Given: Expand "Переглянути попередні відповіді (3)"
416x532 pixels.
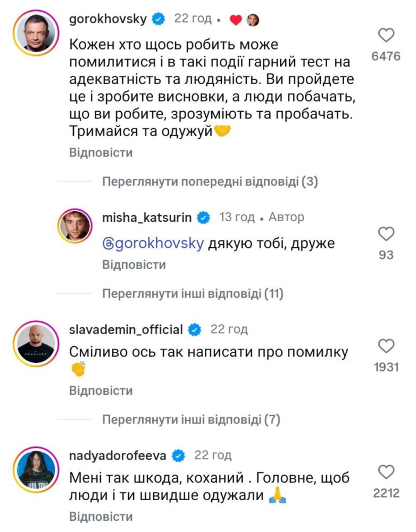Looking at the screenshot, I should 210,182.
